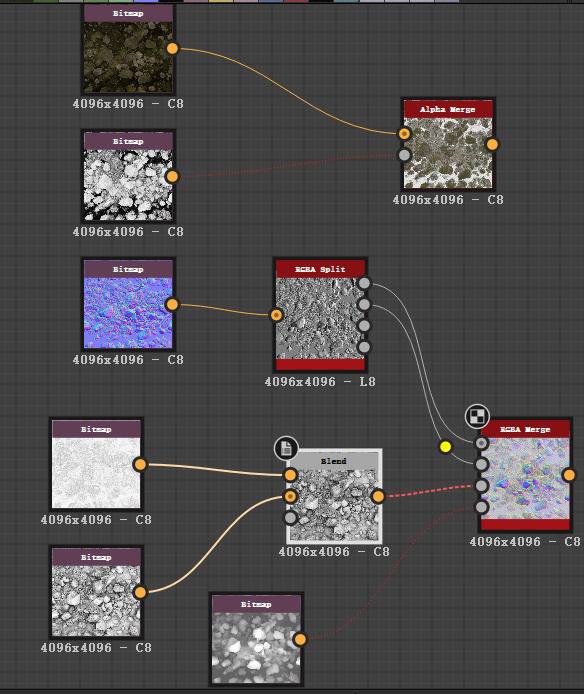The image size is (584, 694).
Task: Click Alpha Merge output connector
Action: tap(492, 144)
